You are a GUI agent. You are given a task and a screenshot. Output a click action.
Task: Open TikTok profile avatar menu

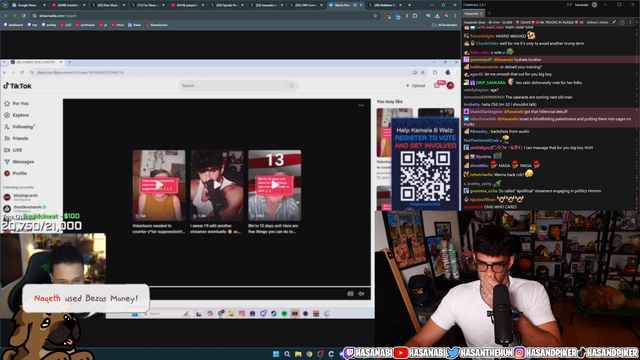tap(450, 85)
